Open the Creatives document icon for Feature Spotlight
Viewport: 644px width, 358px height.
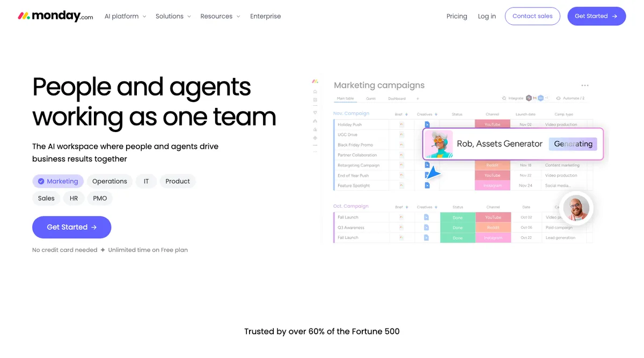click(x=427, y=186)
